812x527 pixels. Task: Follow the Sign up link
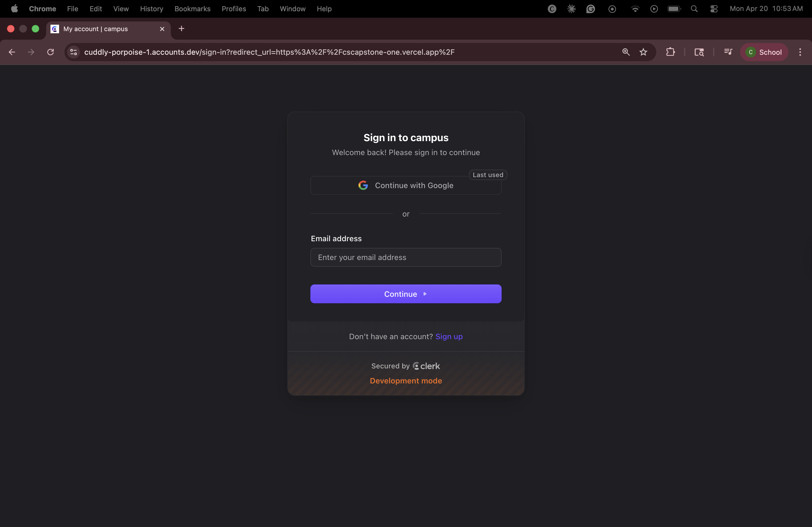449,336
